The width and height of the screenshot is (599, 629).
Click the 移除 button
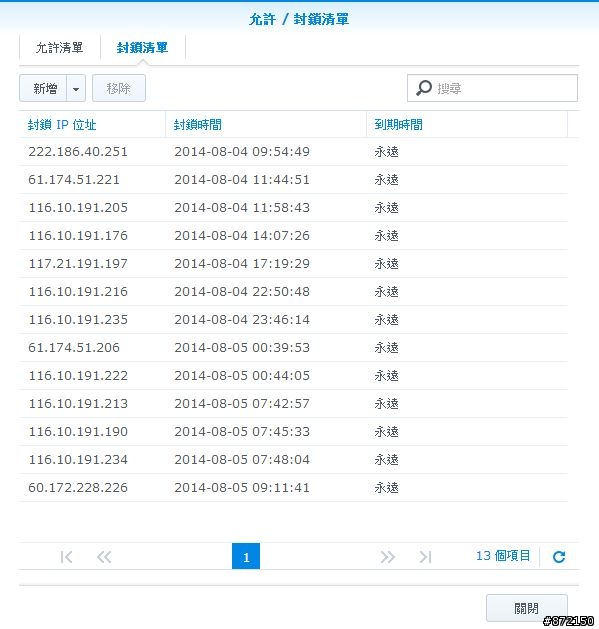pyautogui.click(x=119, y=88)
